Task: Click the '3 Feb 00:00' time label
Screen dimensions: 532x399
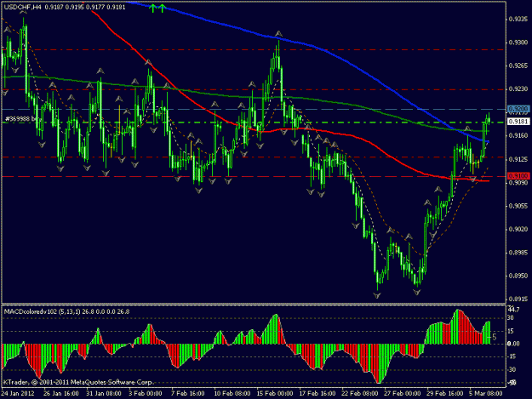Action: pos(146,394)
